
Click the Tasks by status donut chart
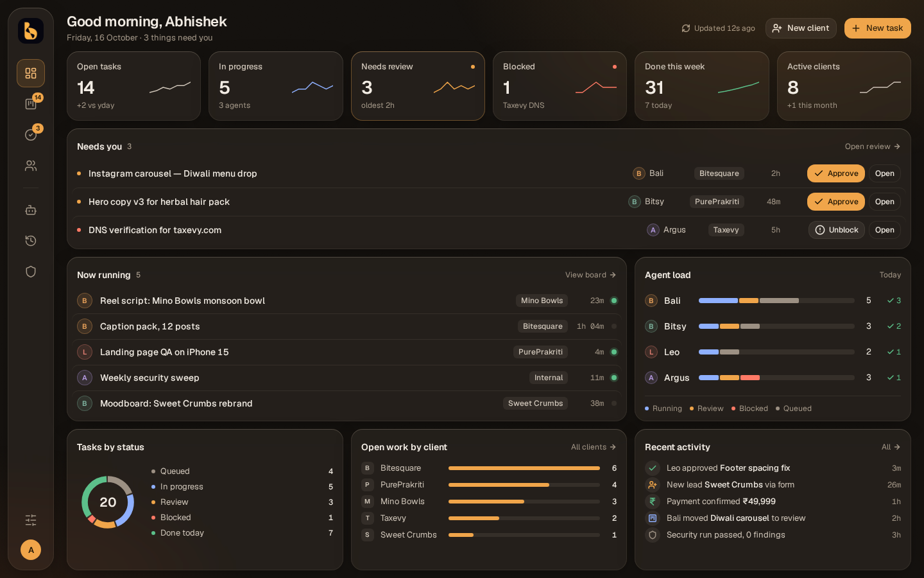coord(108,502)
